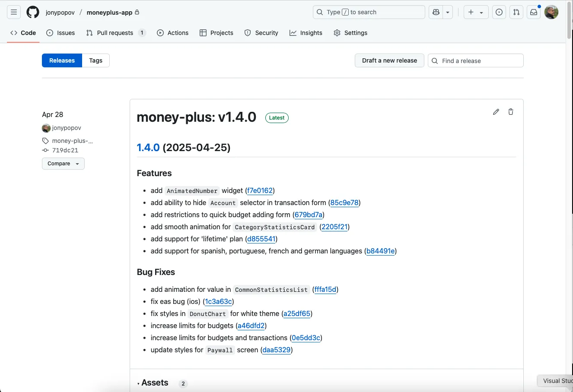Switch to the Security tab
Viewport: 573px width, 392px height.
261,33
